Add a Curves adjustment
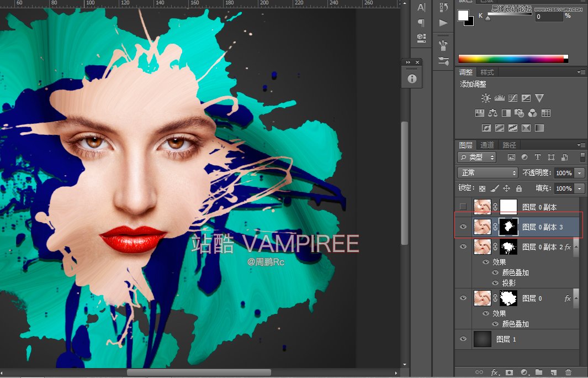The width and height of the screenshot is (588, 378). click(512, 98)
